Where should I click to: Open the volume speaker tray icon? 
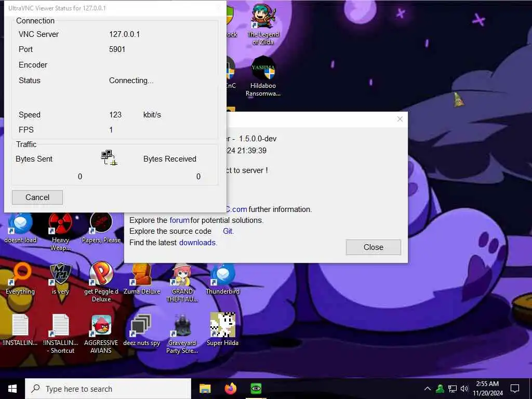pos(464,389)
